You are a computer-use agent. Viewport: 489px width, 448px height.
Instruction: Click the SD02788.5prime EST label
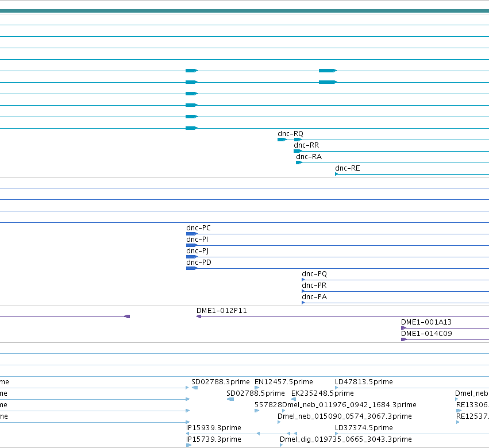[255, 393]
